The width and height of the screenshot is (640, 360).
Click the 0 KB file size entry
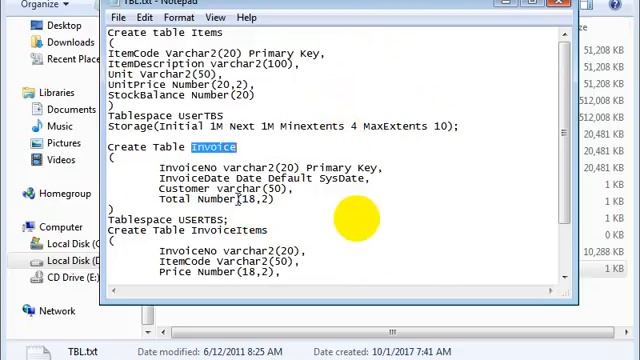614,235
